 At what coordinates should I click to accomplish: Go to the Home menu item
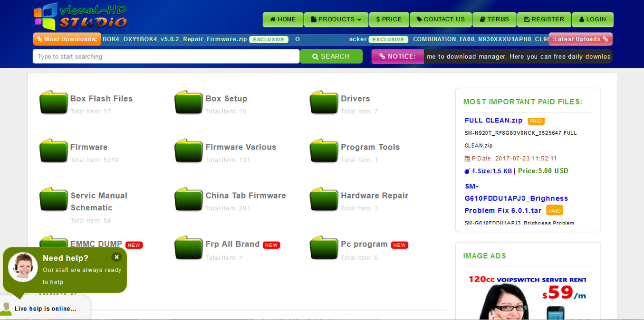click(283, 19)
